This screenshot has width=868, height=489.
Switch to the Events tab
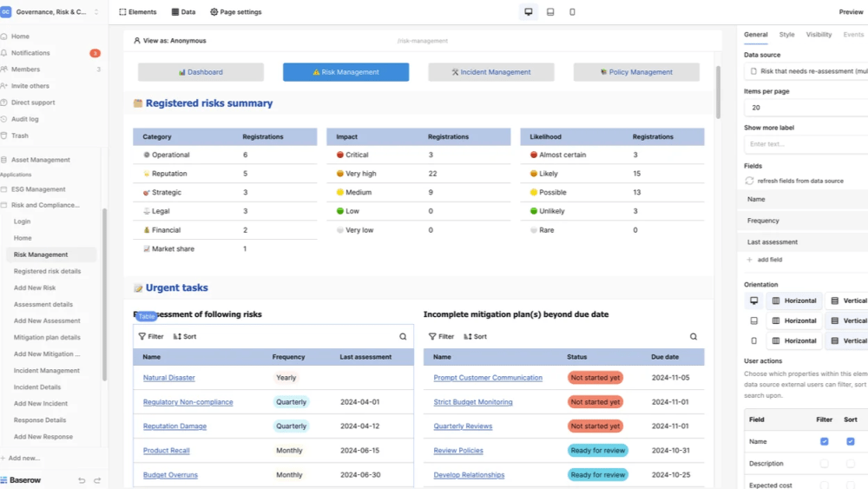[853, 35]
